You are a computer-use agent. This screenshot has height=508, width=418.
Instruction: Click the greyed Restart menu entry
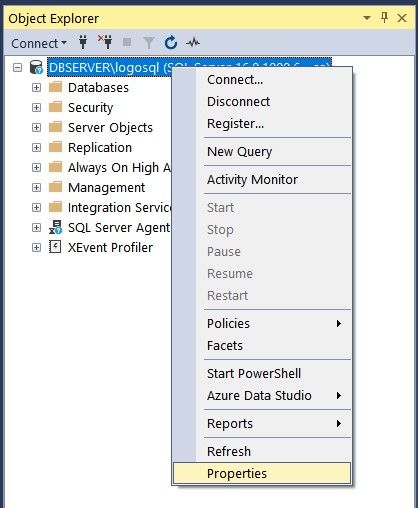[262, 296]
